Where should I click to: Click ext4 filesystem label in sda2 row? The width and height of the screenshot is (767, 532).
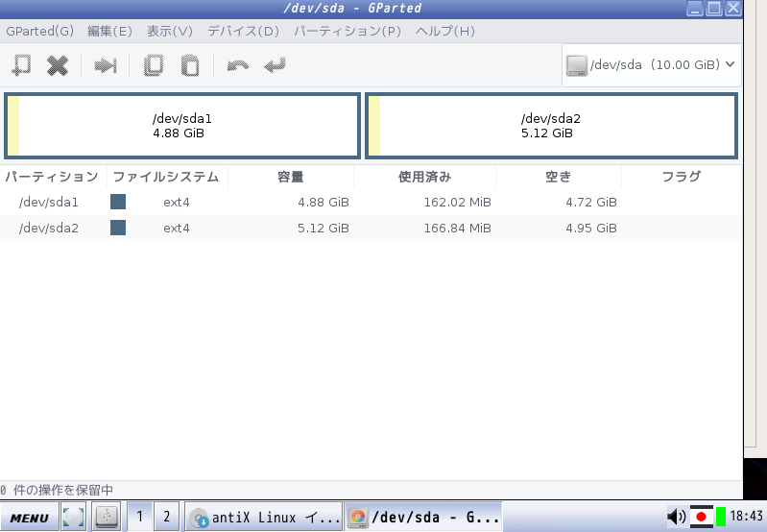pos(176,229)
